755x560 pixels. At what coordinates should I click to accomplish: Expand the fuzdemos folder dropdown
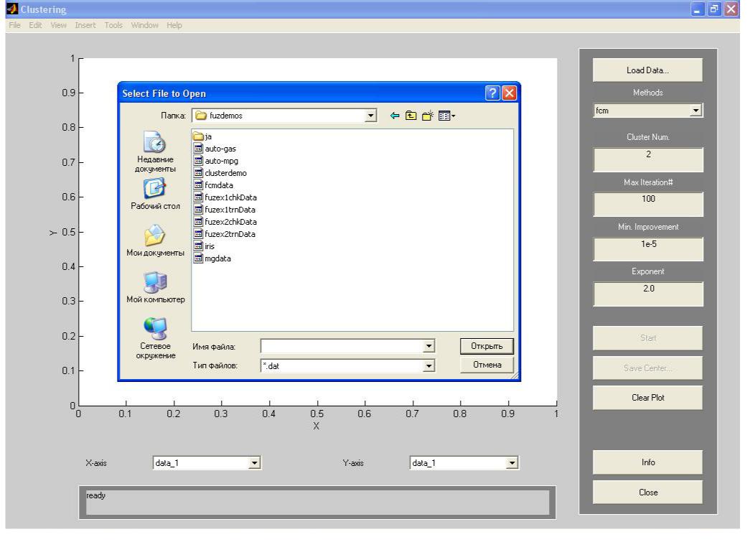point(370,116)
